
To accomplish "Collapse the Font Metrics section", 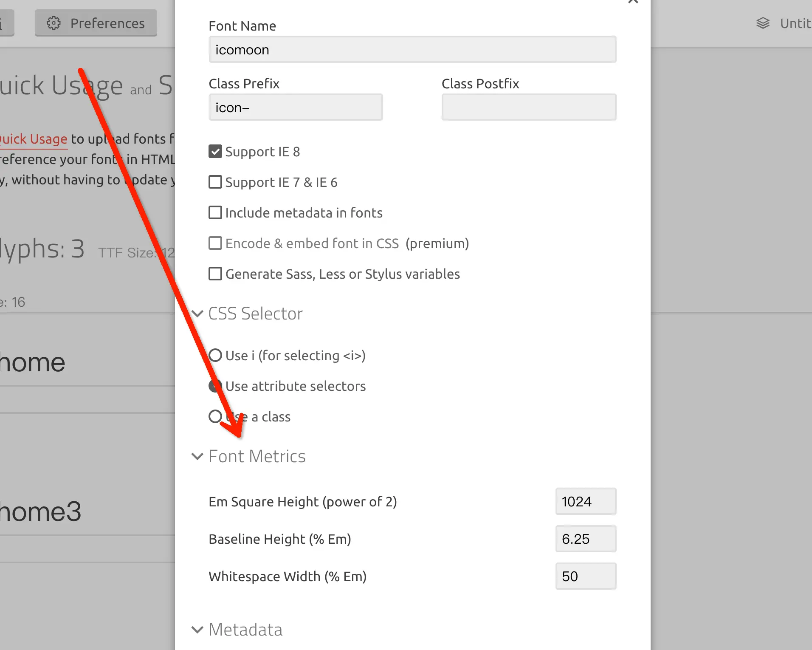I will [197, 457].
